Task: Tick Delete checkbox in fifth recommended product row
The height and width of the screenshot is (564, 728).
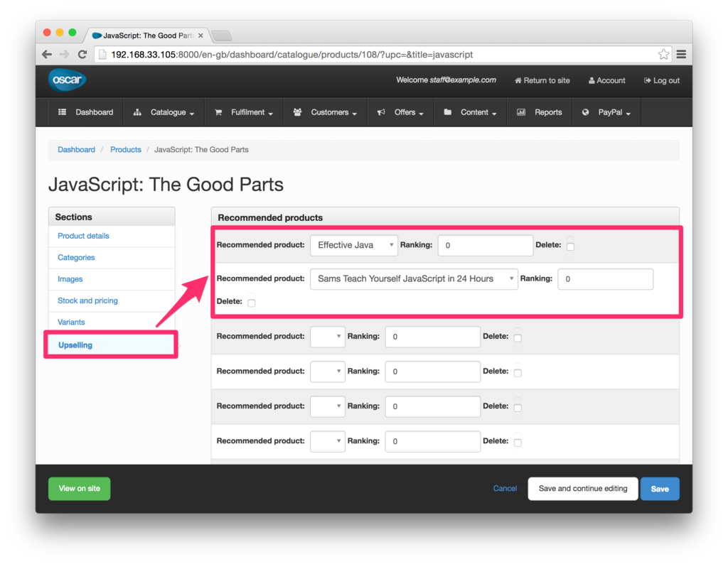Action: tap(518, 407)
